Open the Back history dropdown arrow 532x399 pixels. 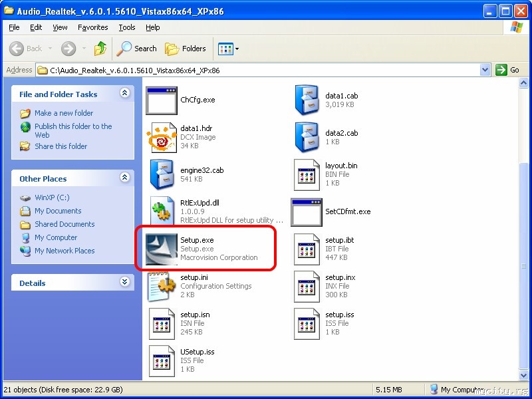point(51,49)
